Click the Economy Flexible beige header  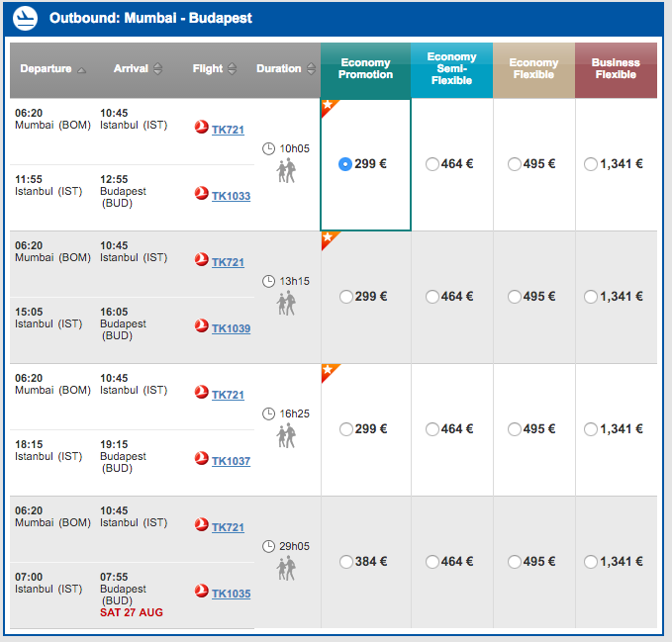[x=534, y=70]
